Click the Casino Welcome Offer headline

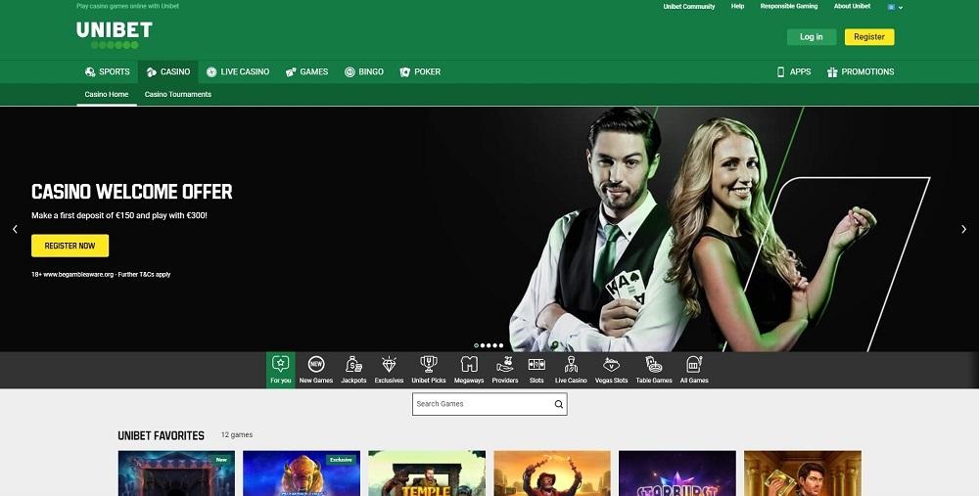tap(132, 192)
